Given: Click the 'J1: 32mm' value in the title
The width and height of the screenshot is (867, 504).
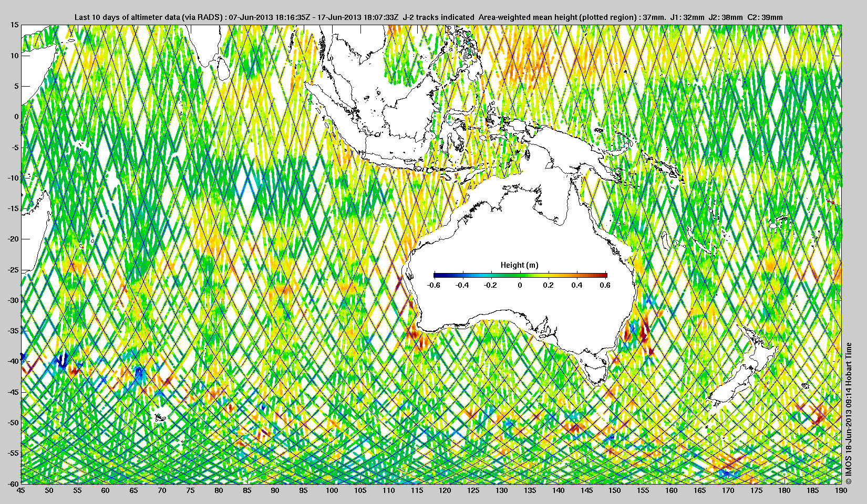Looking at the screenshot, I should (688, 17).
